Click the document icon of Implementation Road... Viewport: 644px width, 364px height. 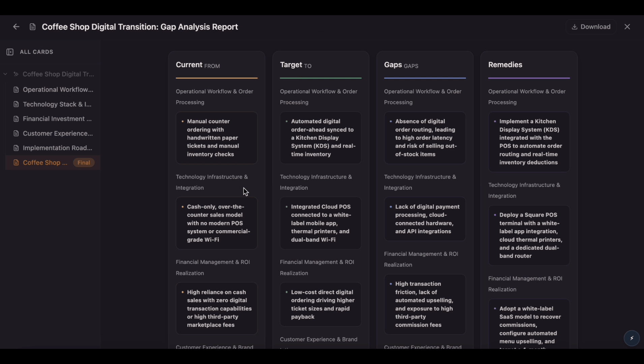pyautogui.click(x=16, y=148)
